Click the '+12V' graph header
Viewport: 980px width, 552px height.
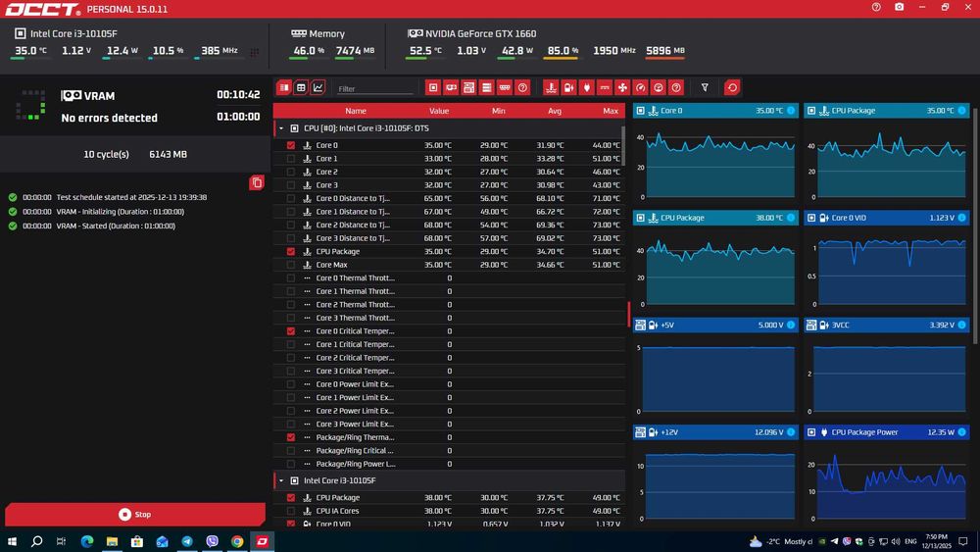click(715, 432)
